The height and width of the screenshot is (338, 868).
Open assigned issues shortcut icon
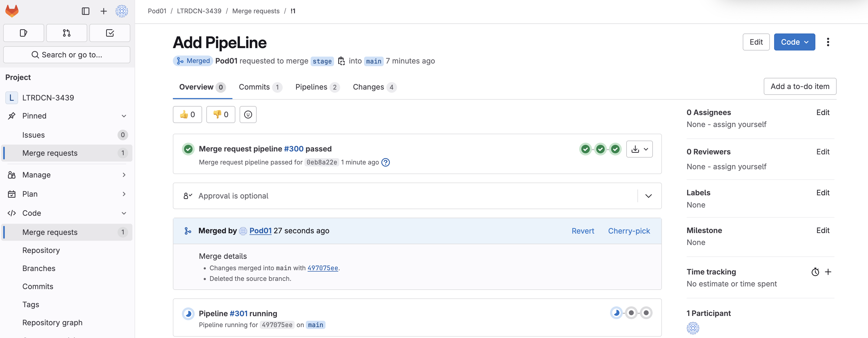[x=24, y=33]
